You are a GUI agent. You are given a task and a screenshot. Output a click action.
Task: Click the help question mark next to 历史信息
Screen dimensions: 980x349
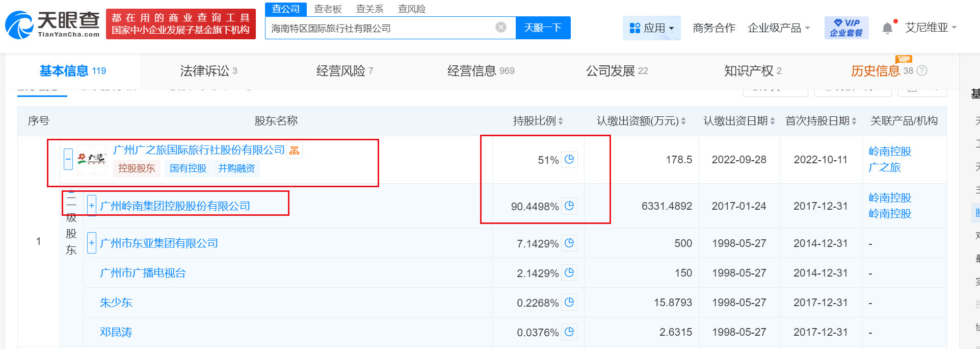point(922,71)
